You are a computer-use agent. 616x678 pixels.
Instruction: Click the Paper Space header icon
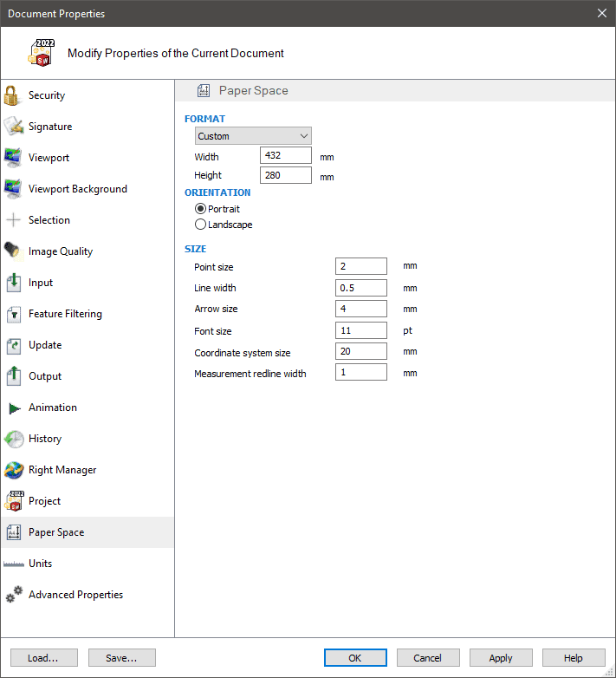pos(204,91)
